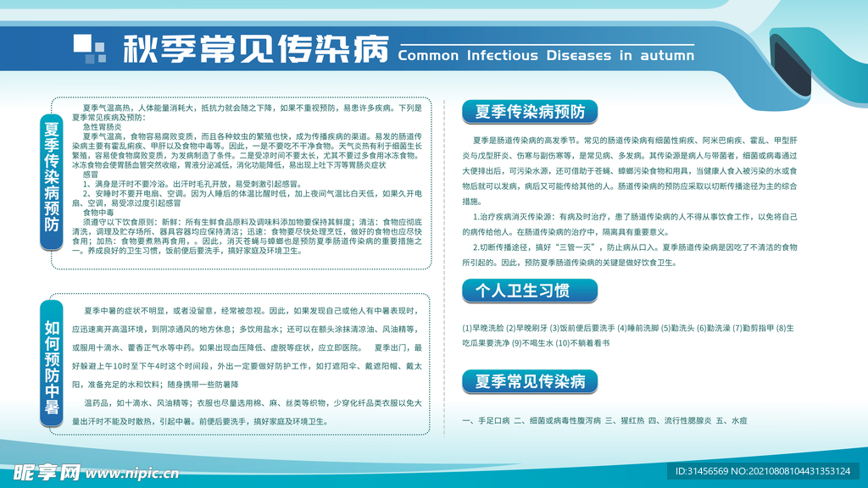Click the www.nipic.cn website address
The height and width of the screenshot is (488, 868).
coord(131,474)
